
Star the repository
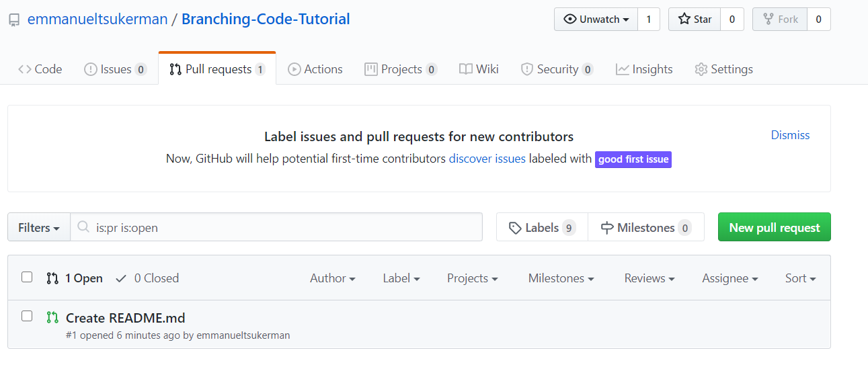(695, 19)
